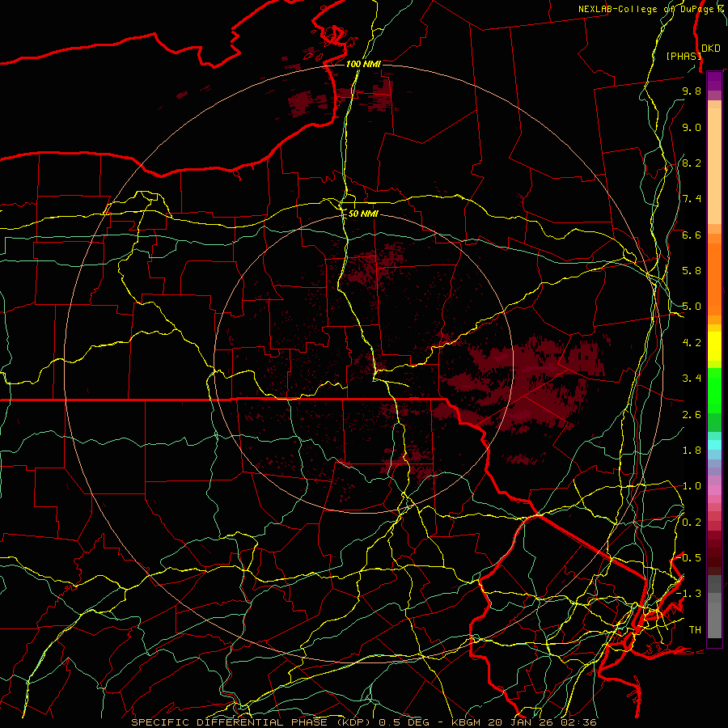Screen dimensions: 728x728
Task: Pick the yellow segment of the color bar
Action: pos(714,346)
